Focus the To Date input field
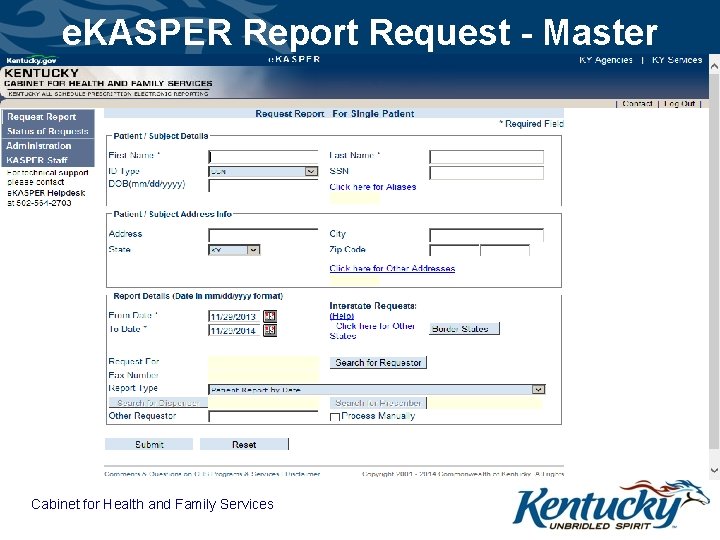Viewport: 720px width, 540px height. click(234, 331)
